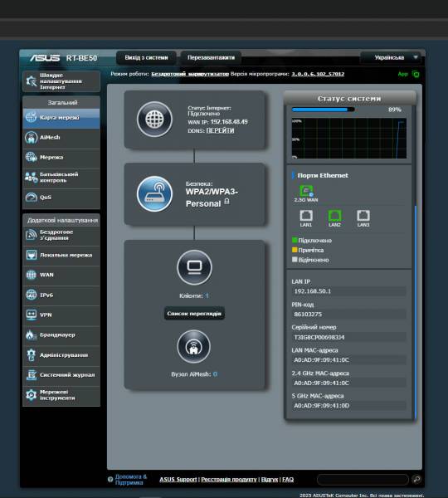Follow the DDNS ПЕРЕЙТИ link

click(220, 130)
